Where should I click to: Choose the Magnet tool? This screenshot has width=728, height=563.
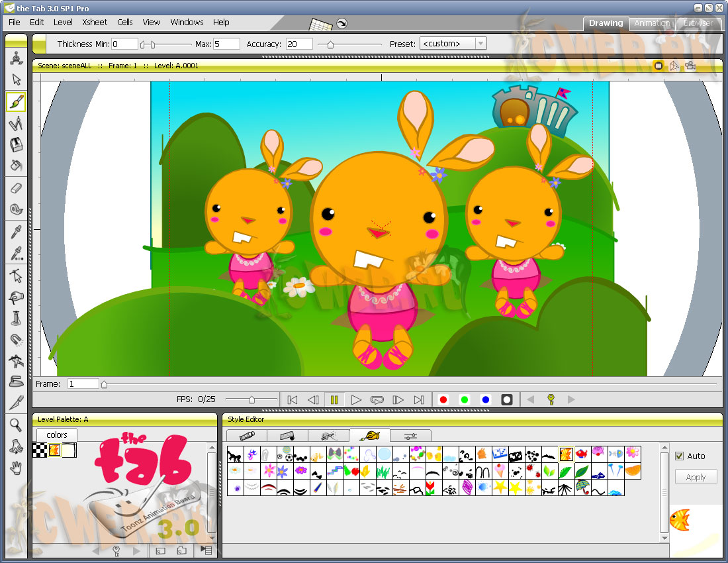[17, 340]
